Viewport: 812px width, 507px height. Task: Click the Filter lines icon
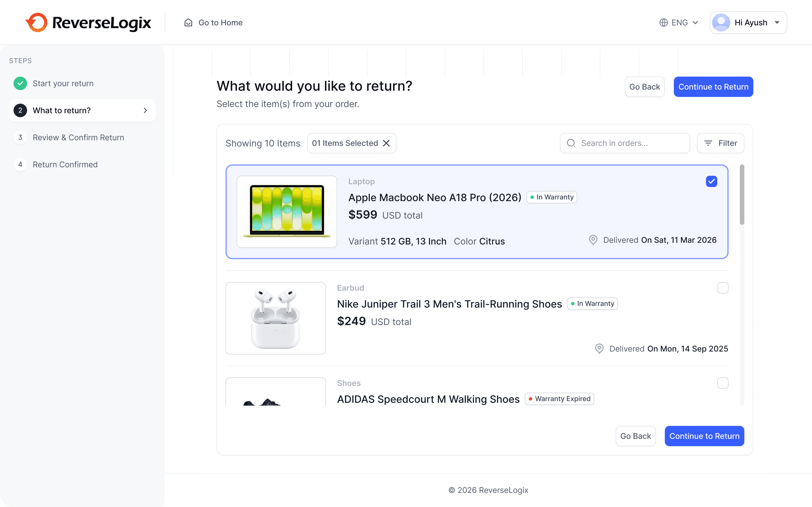(708, 143)
